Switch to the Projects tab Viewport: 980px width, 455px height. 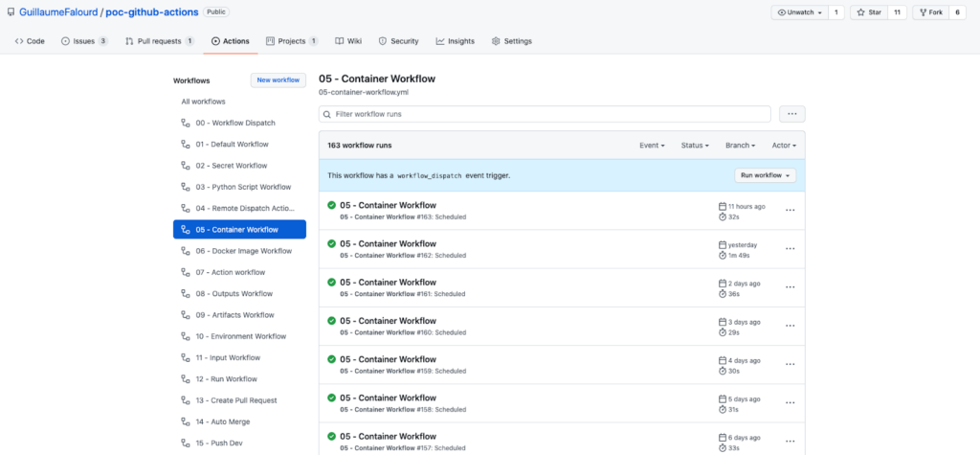coord(292,41)
